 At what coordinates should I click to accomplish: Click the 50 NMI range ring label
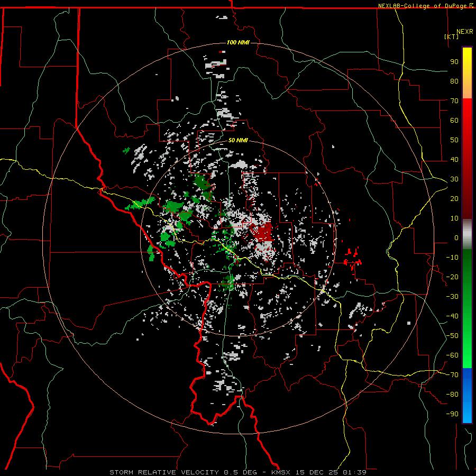tap(238, 140)
